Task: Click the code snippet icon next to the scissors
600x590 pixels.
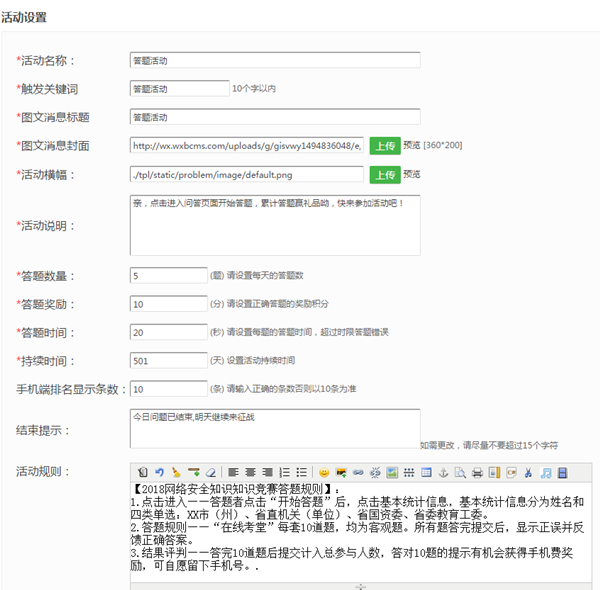Action: click(x=511, y=473)
